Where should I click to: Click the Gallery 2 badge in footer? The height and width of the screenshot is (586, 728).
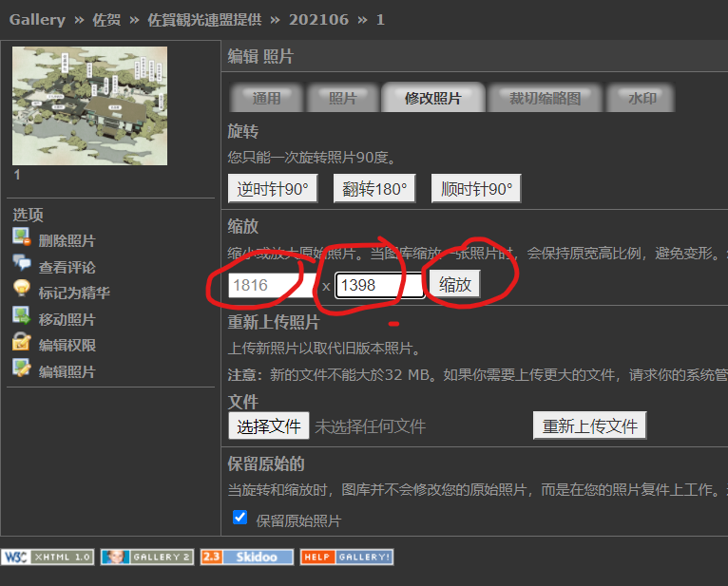(x=147, y=557)
